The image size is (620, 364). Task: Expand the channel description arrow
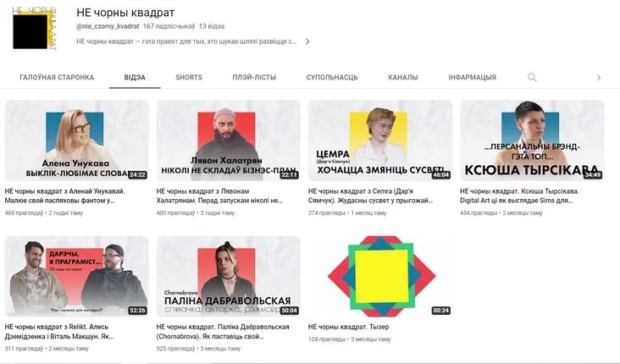tap(307, 41)
